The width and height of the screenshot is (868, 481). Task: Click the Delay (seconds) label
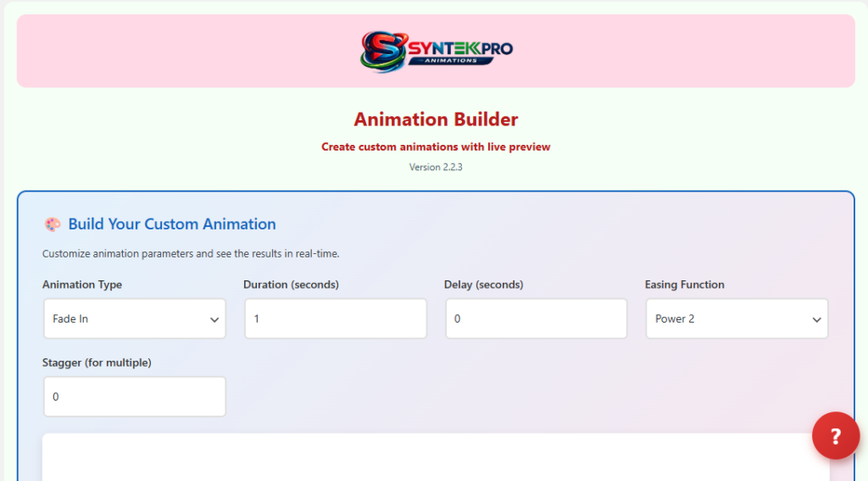483,285
